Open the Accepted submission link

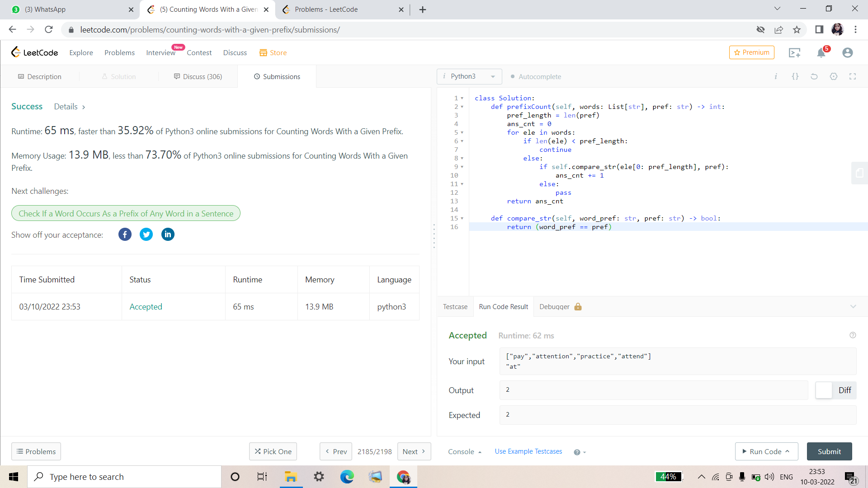(146, 307)
